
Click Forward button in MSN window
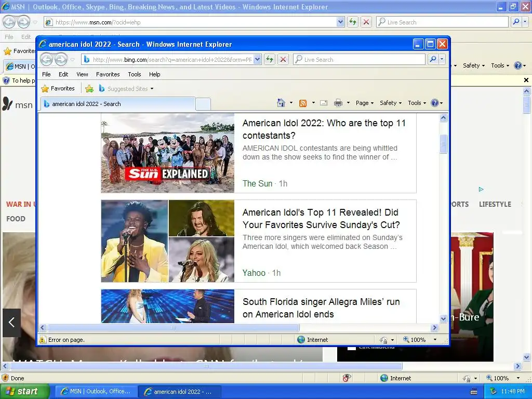click(x=23, y=22)
